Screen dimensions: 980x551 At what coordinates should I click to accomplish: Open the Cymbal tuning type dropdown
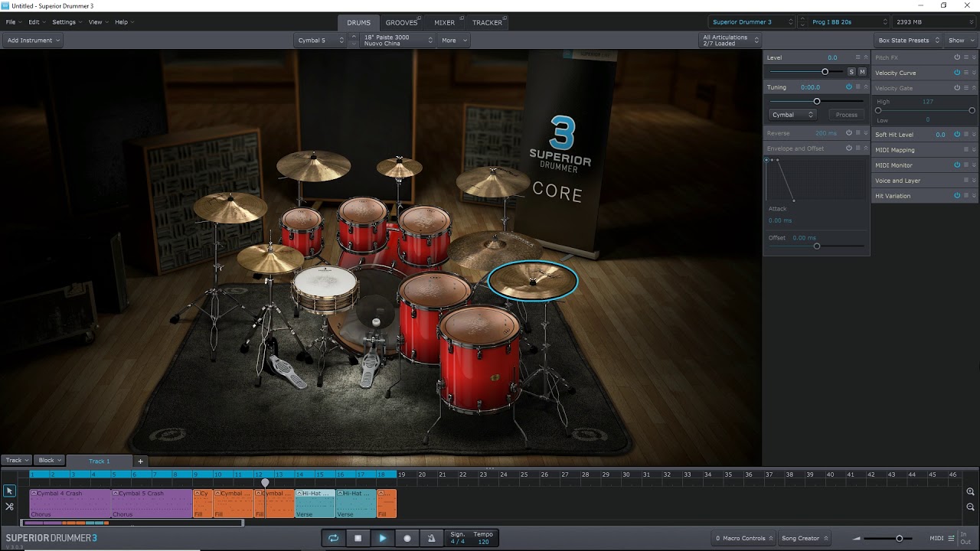[x=792, y=115]
